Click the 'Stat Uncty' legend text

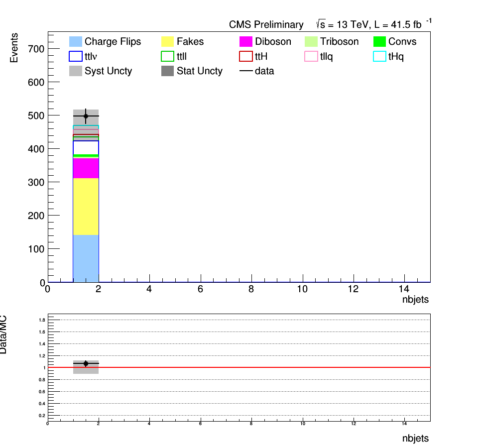(x=200, y=71)
